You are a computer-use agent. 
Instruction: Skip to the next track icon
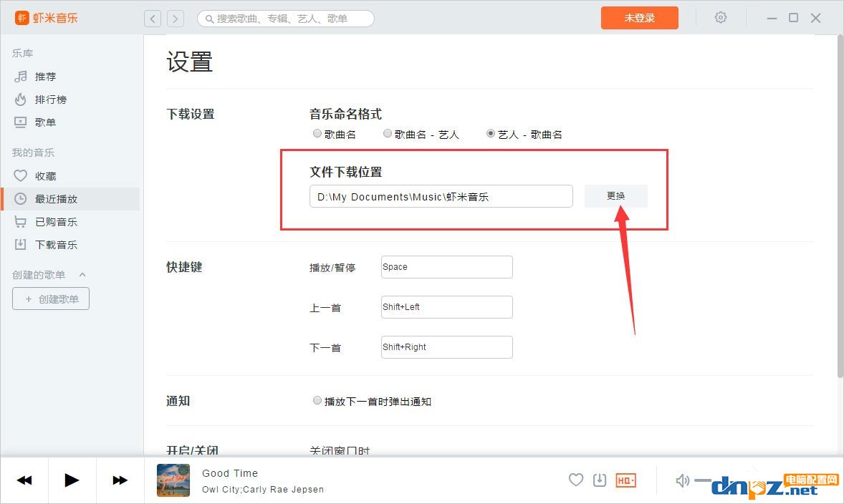coord(120,480)
